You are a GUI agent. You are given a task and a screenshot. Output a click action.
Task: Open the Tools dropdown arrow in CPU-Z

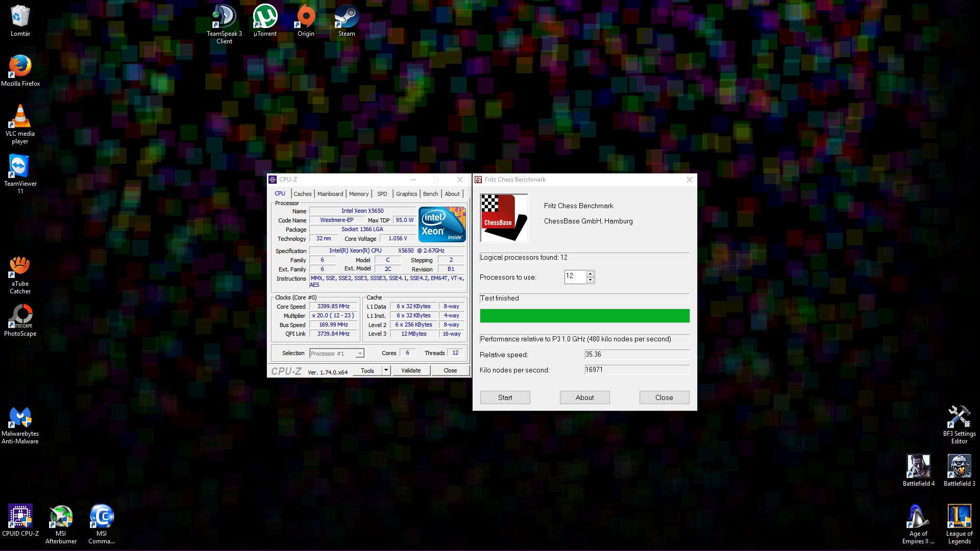[x=386, y=370]
